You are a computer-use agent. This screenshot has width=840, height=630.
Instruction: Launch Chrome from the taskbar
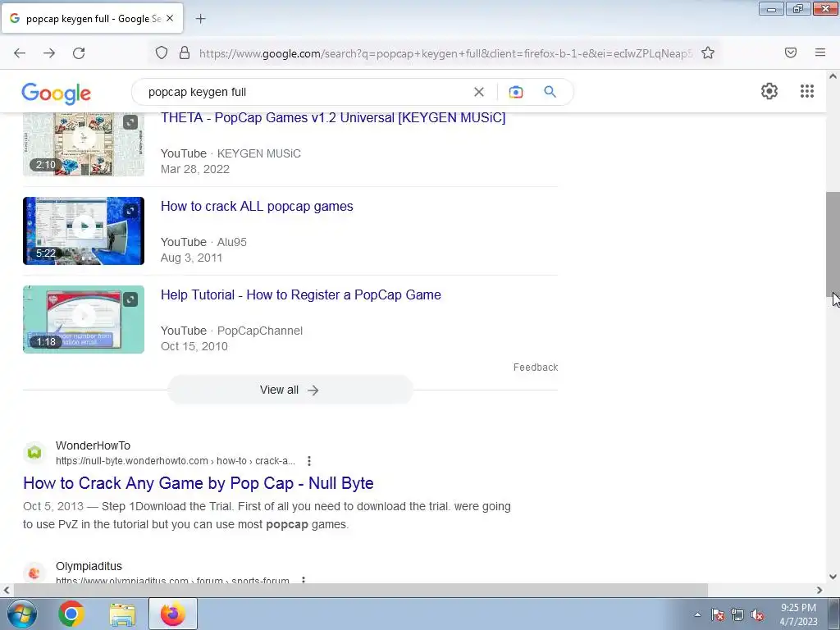coord(71,614)
